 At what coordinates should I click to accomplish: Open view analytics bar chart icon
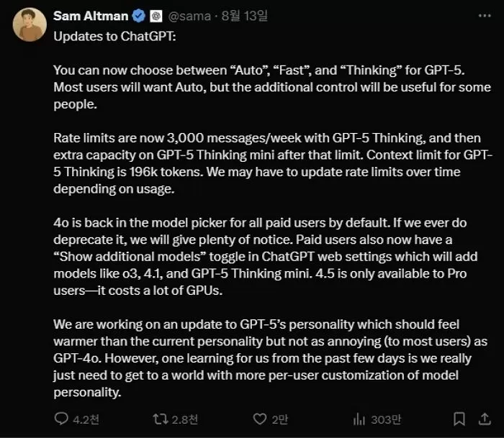tap(359, 419)
